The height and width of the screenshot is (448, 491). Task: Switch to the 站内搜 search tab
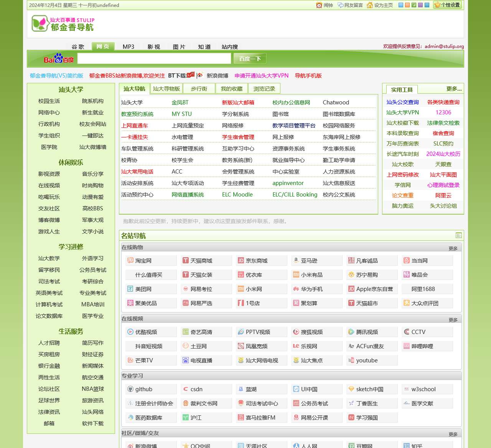(x=230, y=46)
